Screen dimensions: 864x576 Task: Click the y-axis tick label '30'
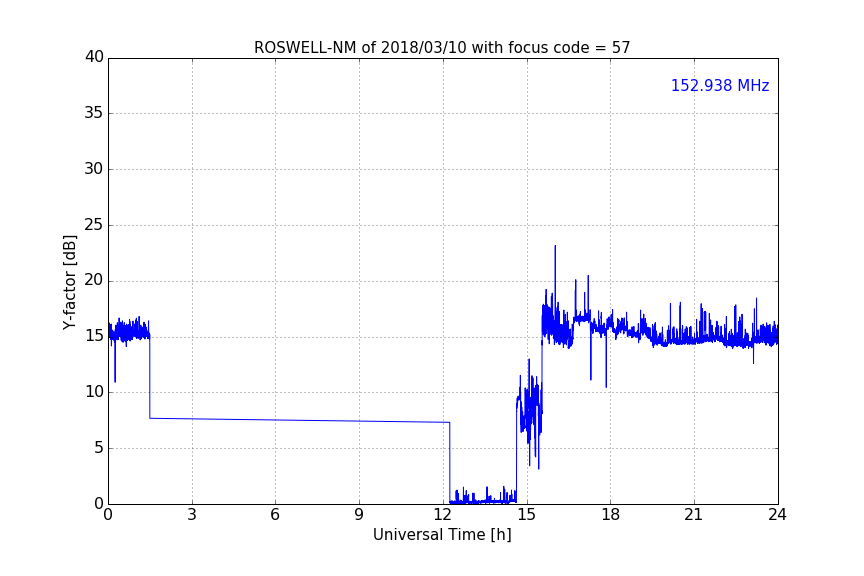click(x=94, y=169)
